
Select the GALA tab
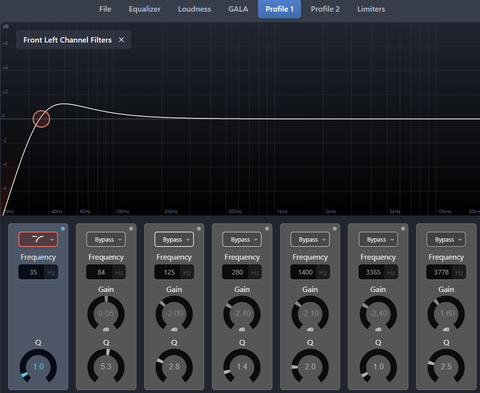click(x=238, y=9)
